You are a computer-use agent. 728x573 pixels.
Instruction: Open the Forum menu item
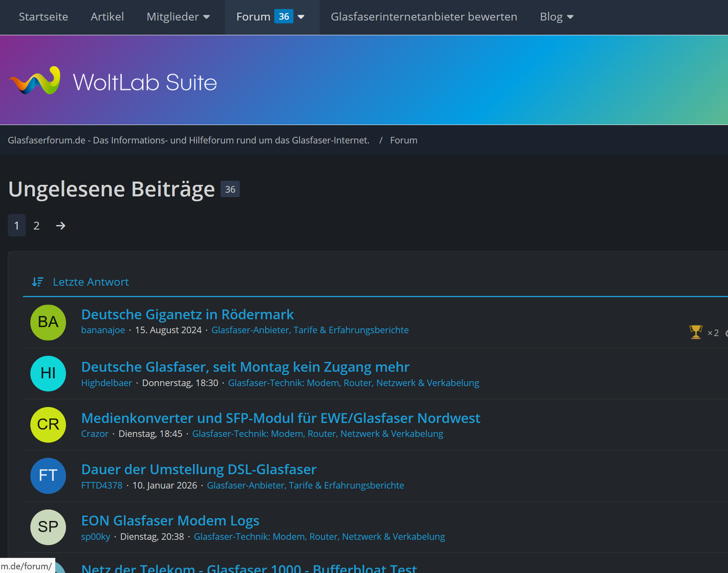[253, 17]
